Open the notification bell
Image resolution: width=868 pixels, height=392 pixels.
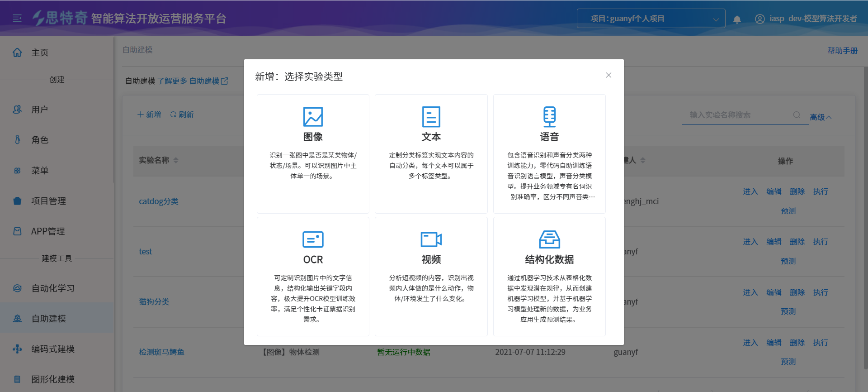point(737,19)
